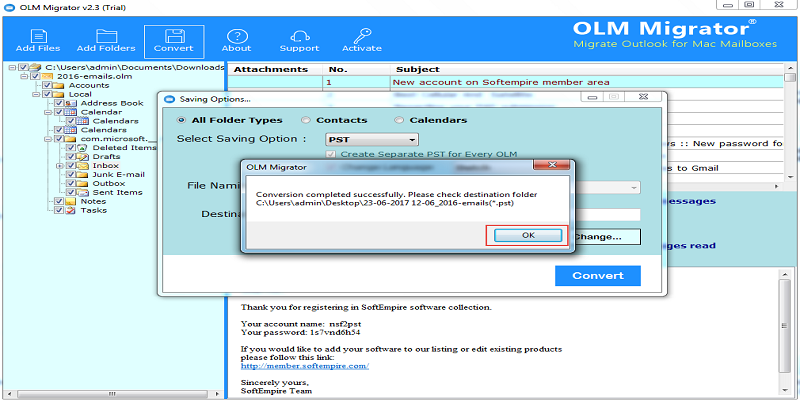
Task: Click OK in the conversion completed dialog
Action: tap(528, 235)
